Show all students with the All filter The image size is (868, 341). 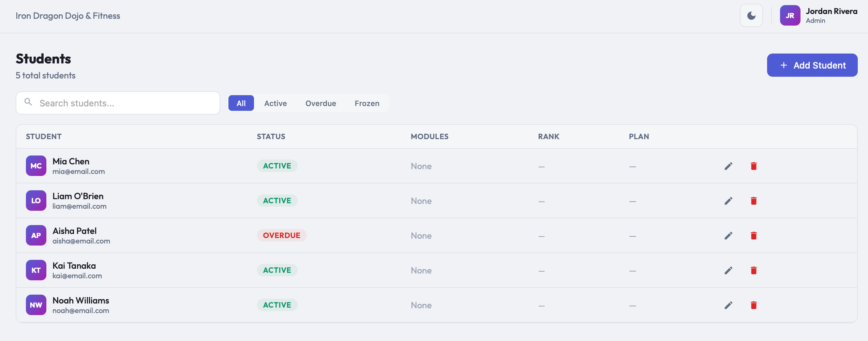pyautogui.click(x=241, y=103)
